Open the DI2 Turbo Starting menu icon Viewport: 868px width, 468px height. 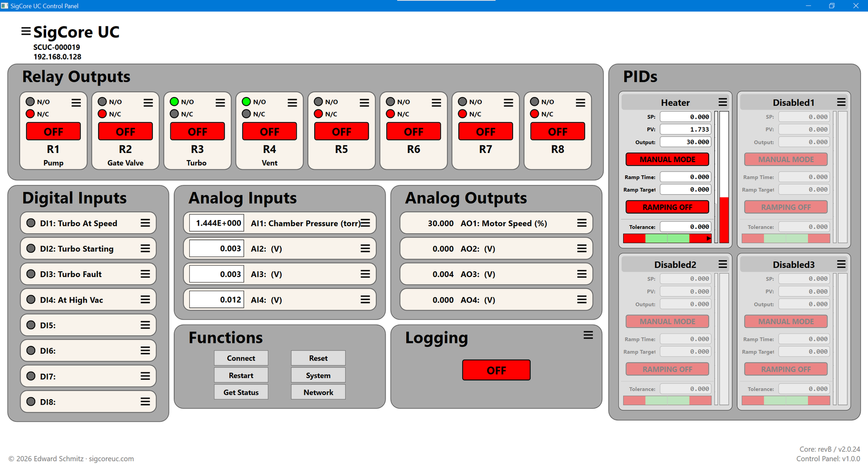pos(145,248)
